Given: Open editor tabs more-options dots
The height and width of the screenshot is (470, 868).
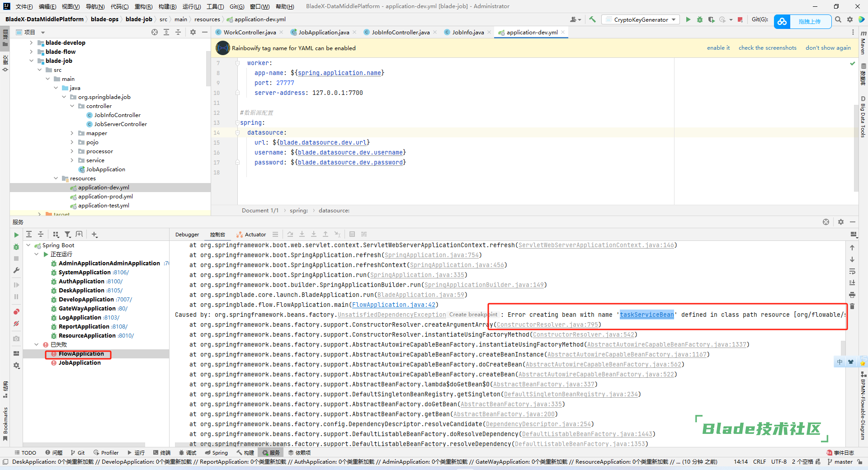Looking at the screenshot, I should click(853, 32).
